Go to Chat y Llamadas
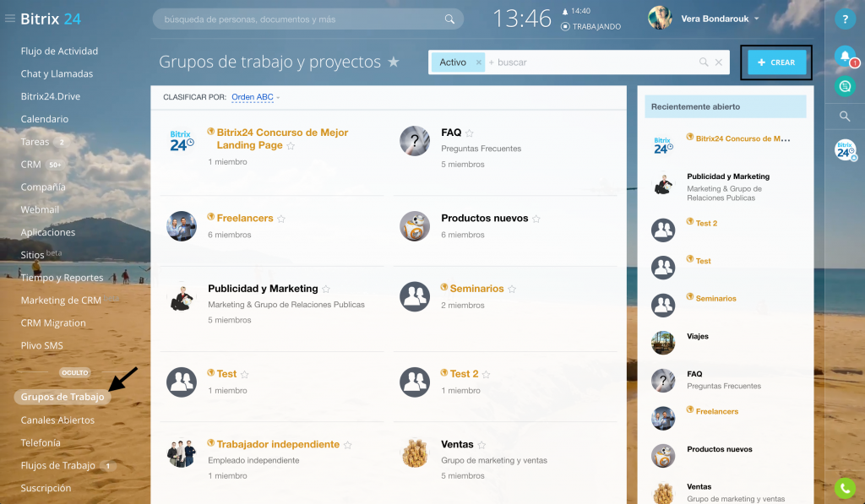 tap(57, 74)
